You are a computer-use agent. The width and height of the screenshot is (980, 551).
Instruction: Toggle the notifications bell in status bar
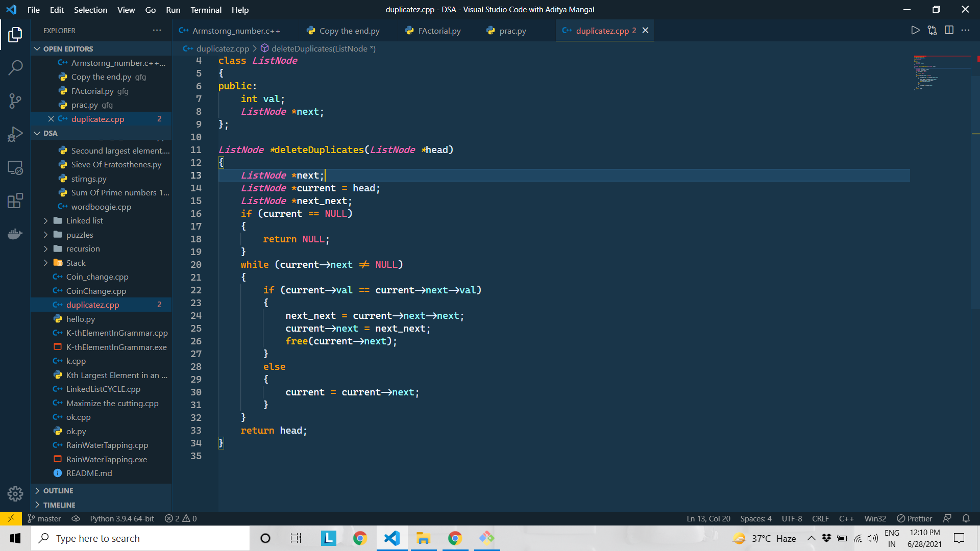click(x=966, y=518)
